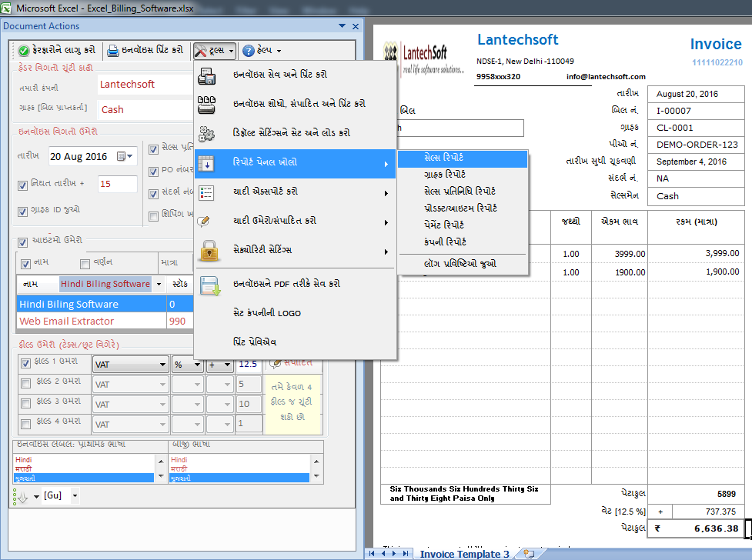Select the view log entries item
This screenshot has height=560, width=752.
coord(463,264)
